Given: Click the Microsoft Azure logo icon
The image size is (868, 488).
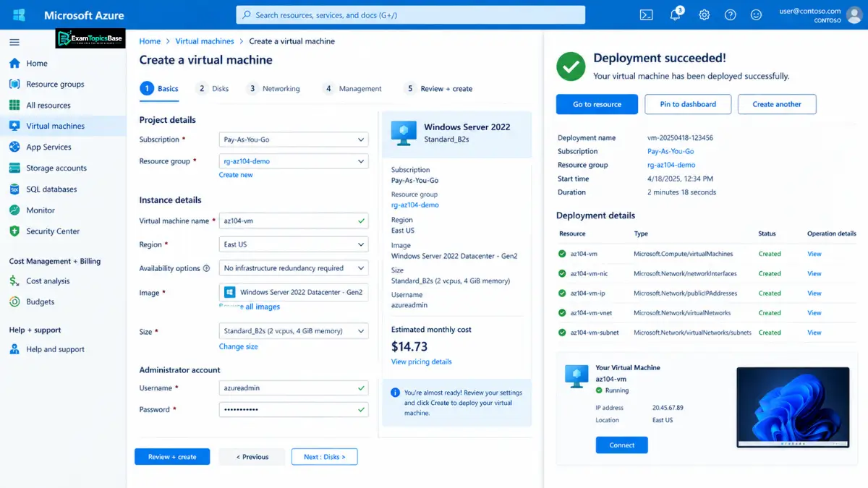Looking at the screenshot, I should click(20, 14).
